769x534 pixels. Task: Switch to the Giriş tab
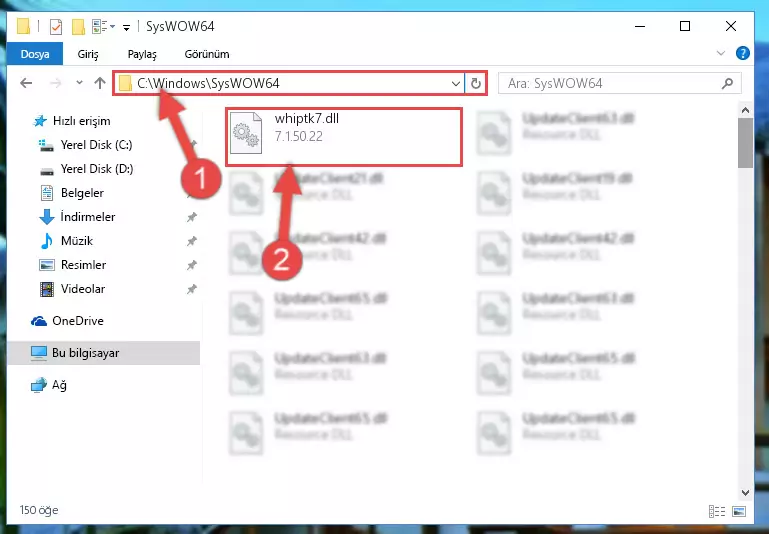click(x=88, y=54)
